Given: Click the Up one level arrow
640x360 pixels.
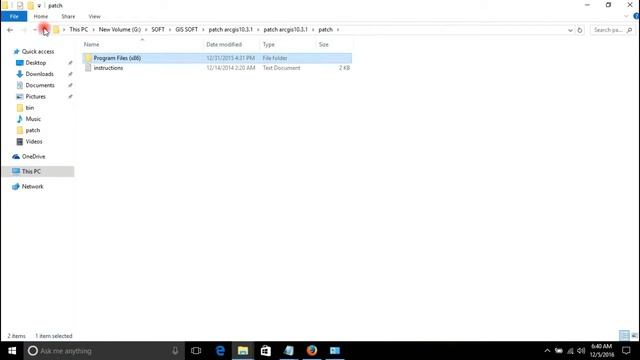Looking at the screenshot, I should [44, 30].
